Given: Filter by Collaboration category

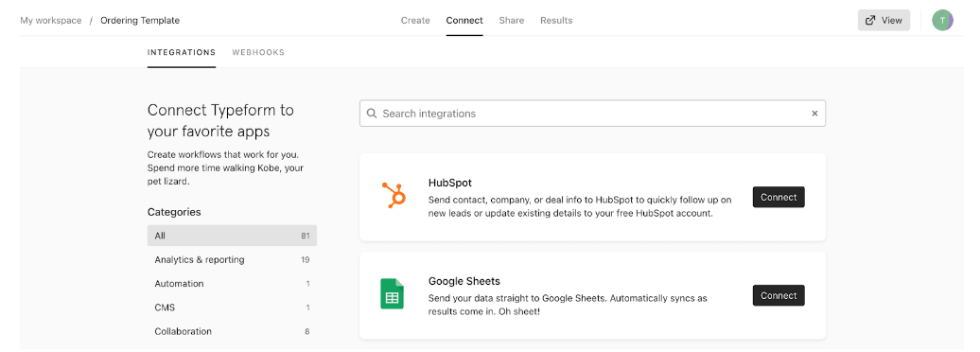Looking at the screenshot, I should [232, 331].
